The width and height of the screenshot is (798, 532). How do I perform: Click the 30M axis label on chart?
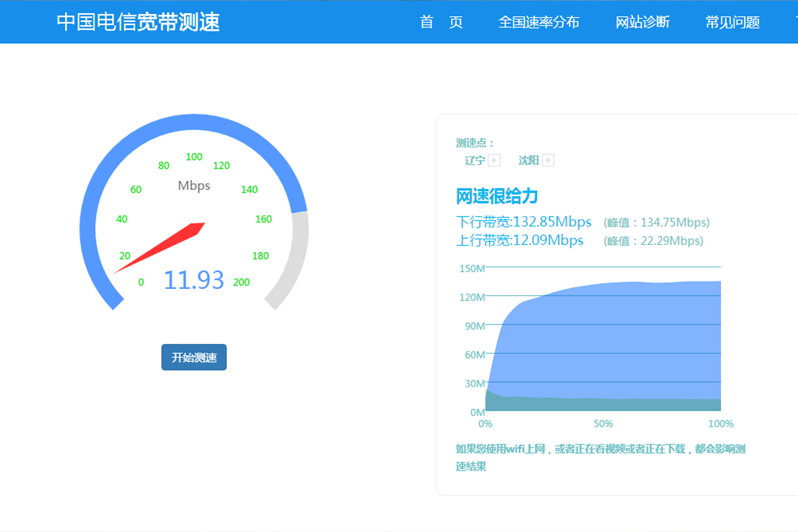pyautogui.click(x=475, y=384)
